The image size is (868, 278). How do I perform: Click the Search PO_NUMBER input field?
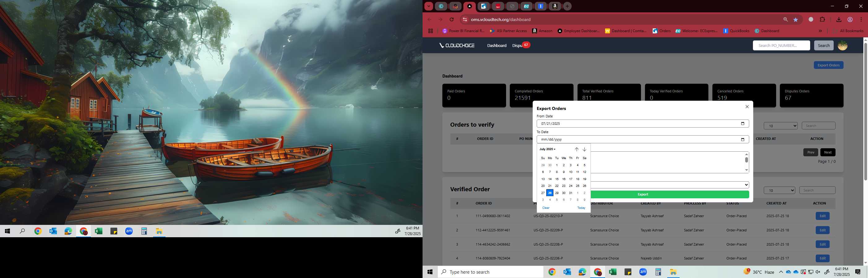click(781, 45)
